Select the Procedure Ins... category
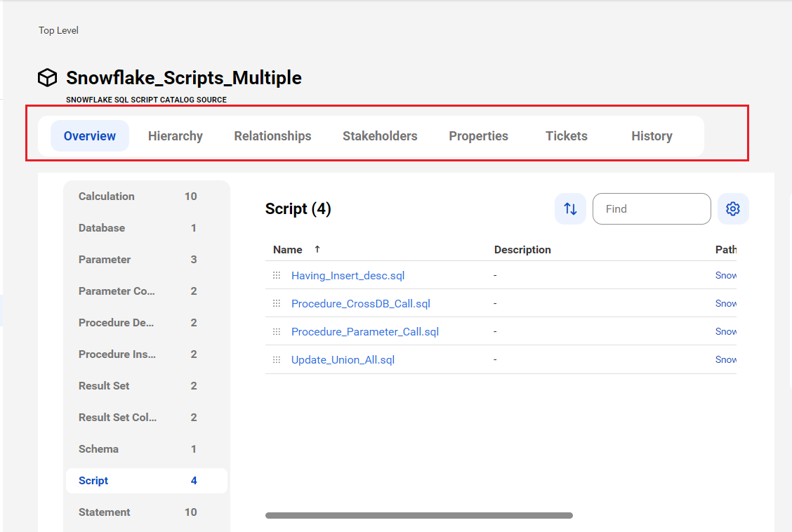 [147, 354]
